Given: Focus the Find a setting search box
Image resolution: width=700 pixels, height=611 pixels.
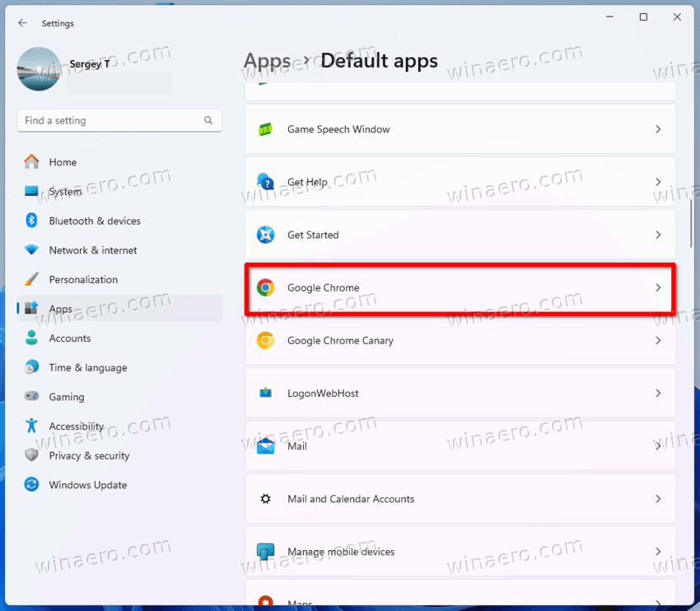Looking at the screenshot, I should click(x=119, y=120).
